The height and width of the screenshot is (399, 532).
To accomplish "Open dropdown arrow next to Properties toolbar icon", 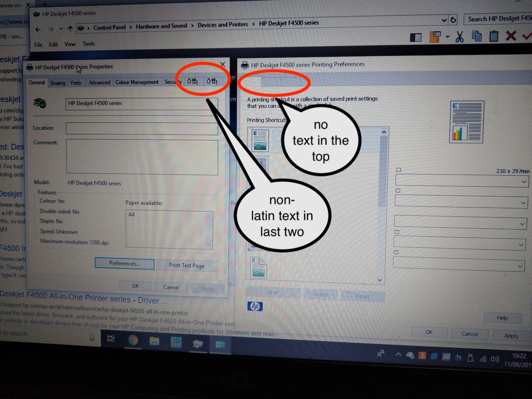I will coord(448,37).
